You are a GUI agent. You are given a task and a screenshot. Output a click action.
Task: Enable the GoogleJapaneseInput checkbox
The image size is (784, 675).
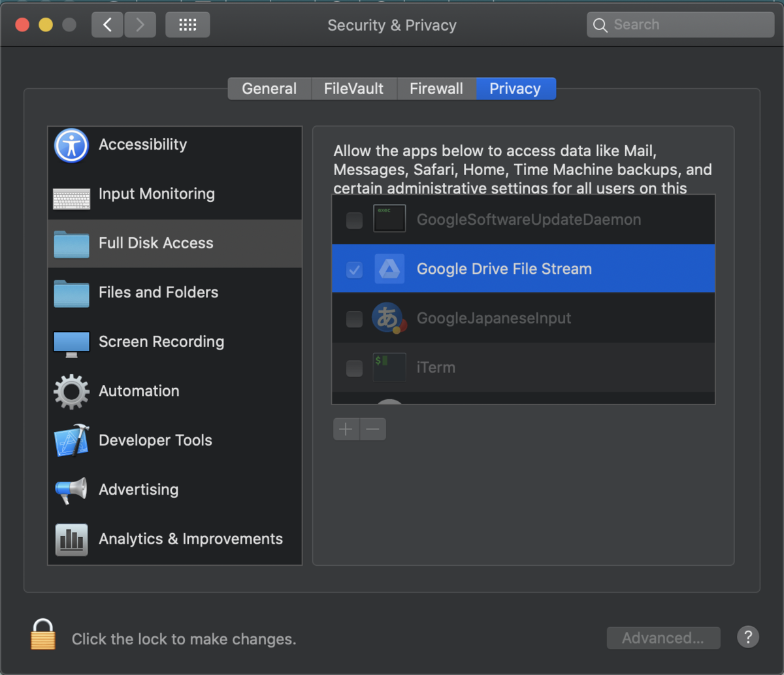pos(354,319)
